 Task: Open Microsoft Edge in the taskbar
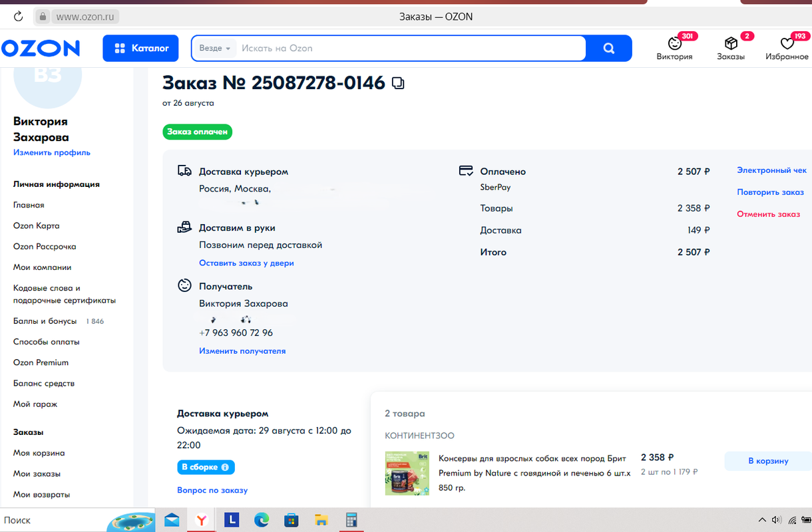pos(261,520)
